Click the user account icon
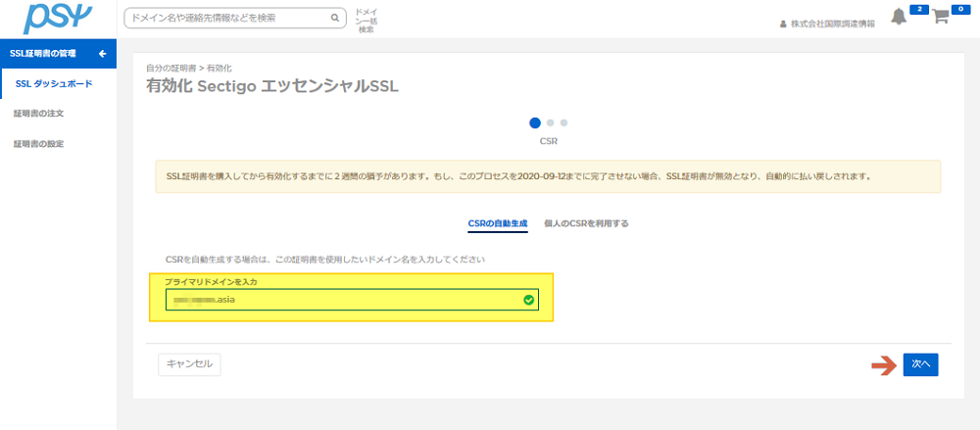This screenshot has height=430, width=980. tap(783, 24)
